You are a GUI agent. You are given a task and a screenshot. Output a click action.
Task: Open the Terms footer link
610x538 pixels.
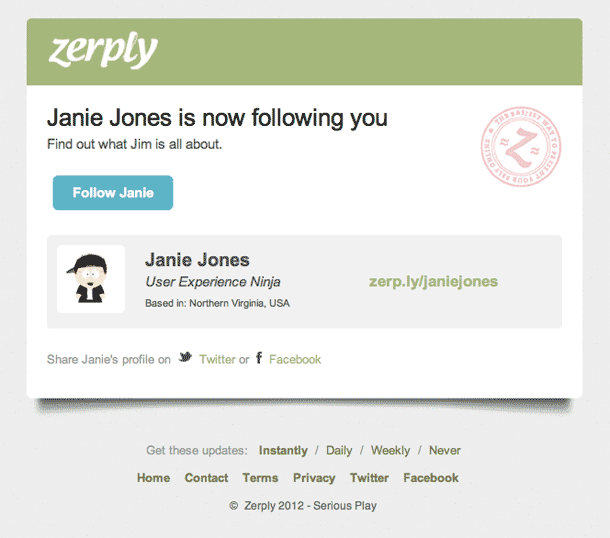[x=260, y=478]
